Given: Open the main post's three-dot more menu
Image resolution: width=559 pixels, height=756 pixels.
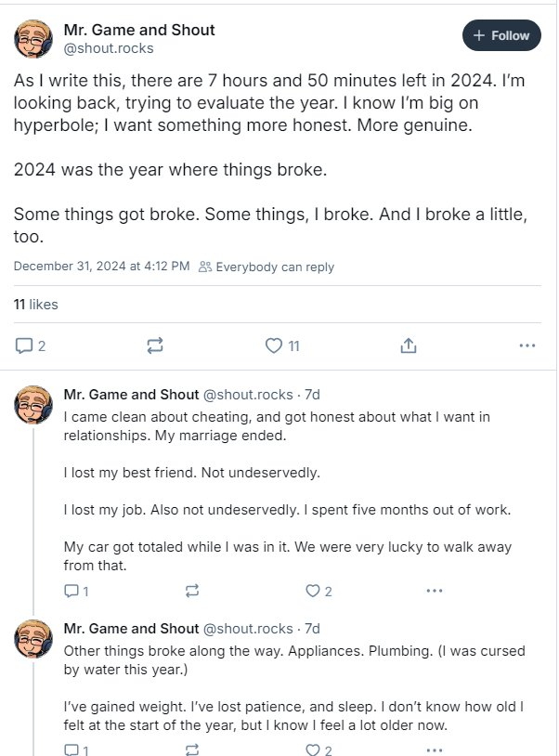Looking at the screenshot, I should click(526, 345).
